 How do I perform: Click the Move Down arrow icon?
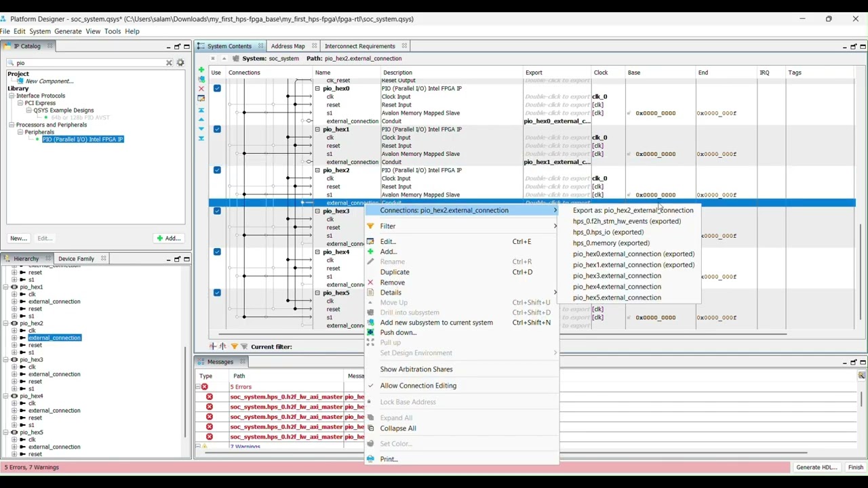pos(201,128)
